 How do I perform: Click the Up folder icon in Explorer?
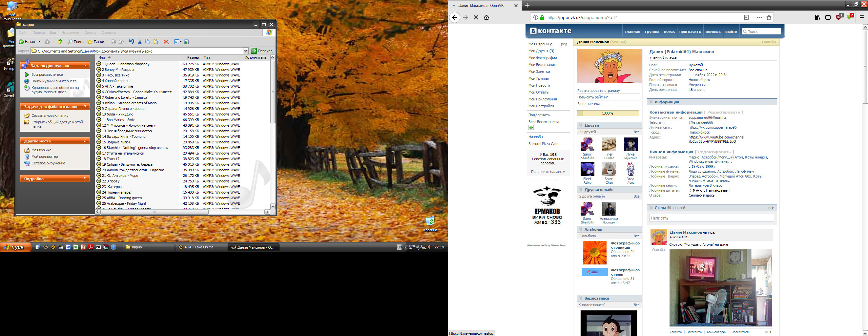(60, 42)
